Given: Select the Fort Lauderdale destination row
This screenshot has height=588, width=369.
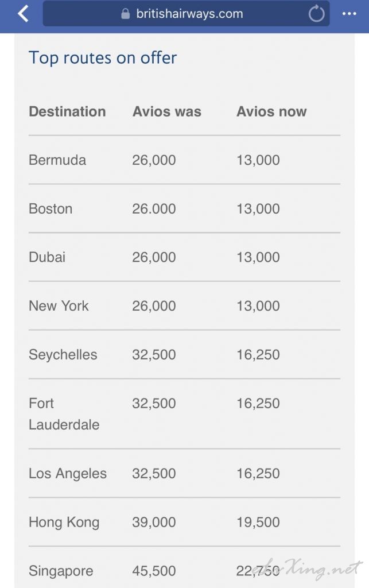Looking at the screenshot, I should 184,414.
